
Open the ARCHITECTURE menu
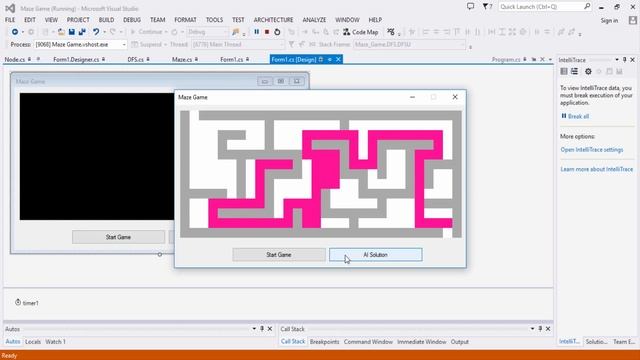click(x=273, y=20)
